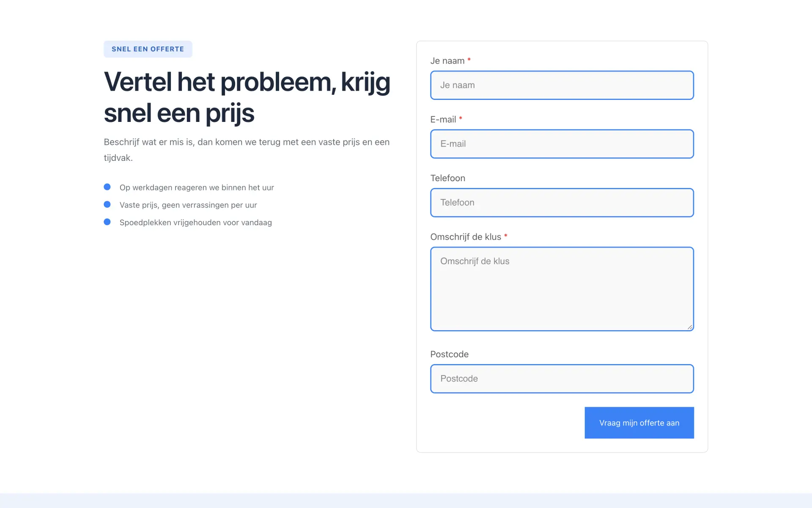Screen dimensions: 812x508
Task: Click the blue bullet beside werkdagen reageren
Action: click(x=107, y=187)
